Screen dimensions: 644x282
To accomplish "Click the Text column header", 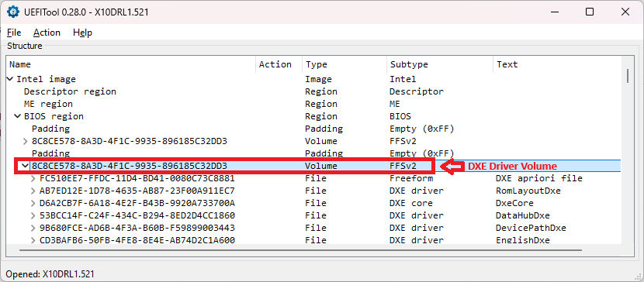I will click(x=557, y=64).
